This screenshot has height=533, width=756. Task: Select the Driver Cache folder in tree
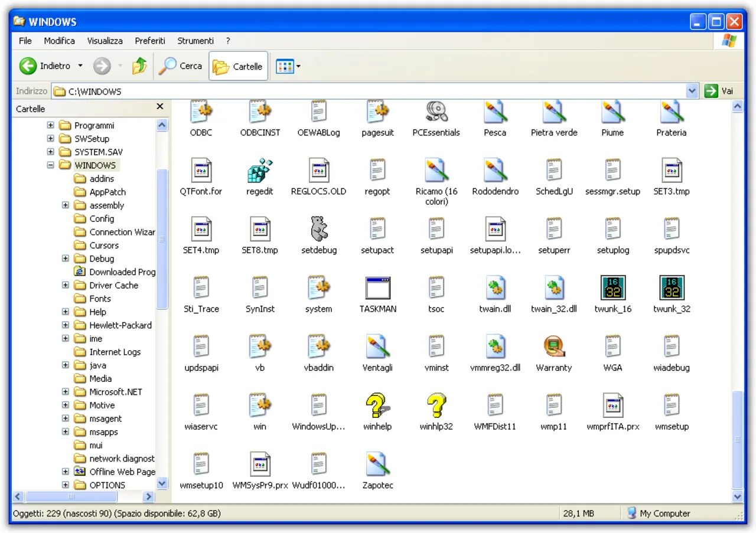click(x=106, y=285)
